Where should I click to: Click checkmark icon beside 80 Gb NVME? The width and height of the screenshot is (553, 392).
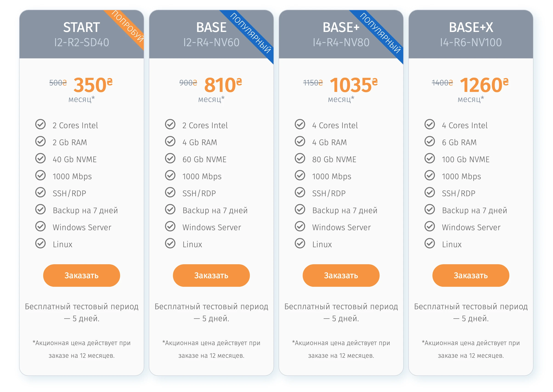(x=300, y=159)
